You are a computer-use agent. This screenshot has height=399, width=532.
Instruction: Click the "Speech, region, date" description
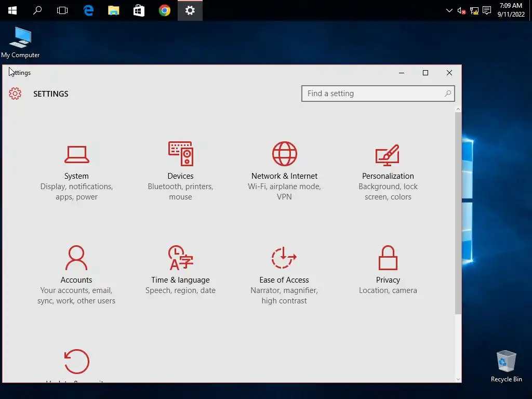[x=180, y=290]
